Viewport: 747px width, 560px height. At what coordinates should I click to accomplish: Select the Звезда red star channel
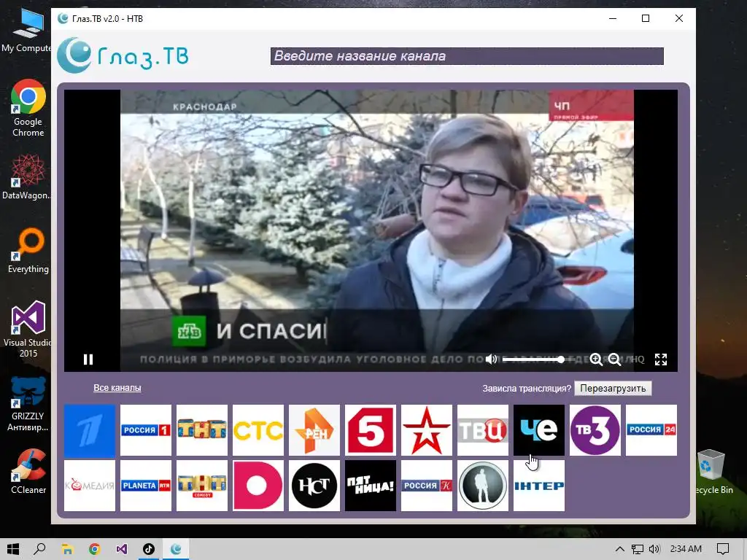[x=427, y=430]
